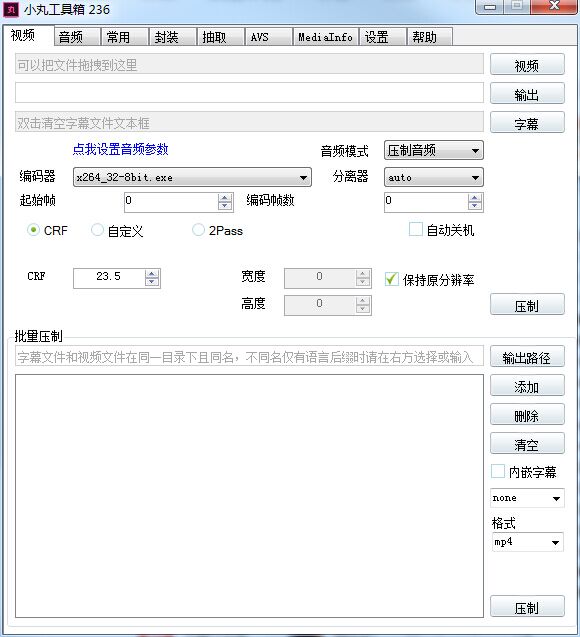Open the AVS tab
The height and width of the screenshot is (637, 580).
(268, 37)
